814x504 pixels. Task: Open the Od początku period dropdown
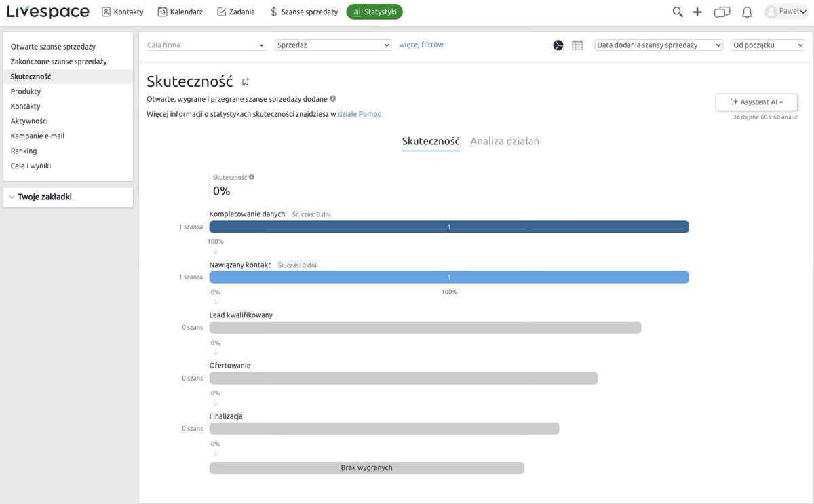coord(768,45)
